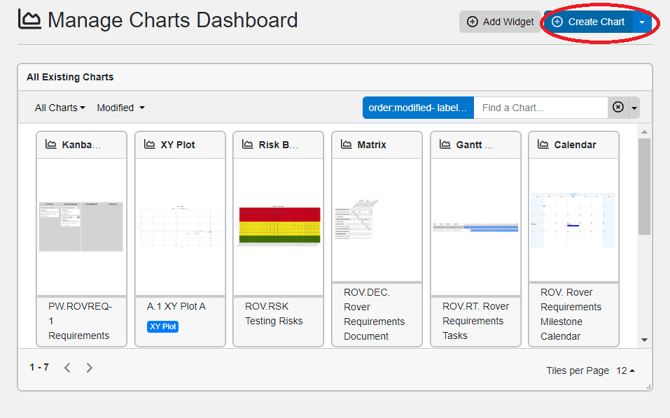
Task: Open the XY Plot chart thumbnail
Action: click(181, 227)
